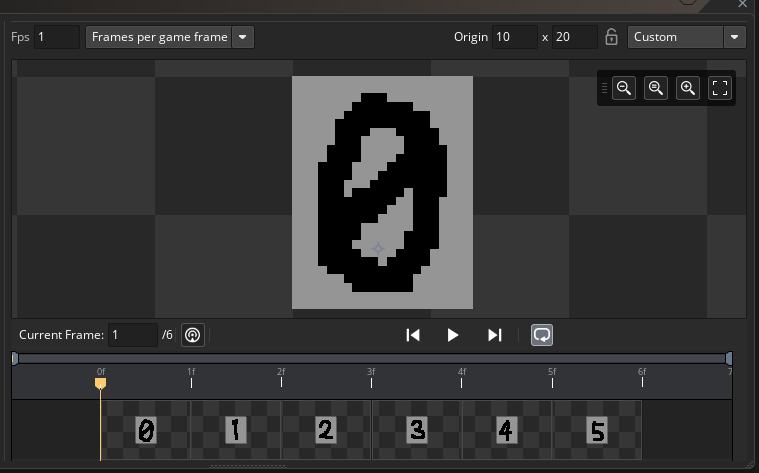Viewport: 759px width, 473px height.
Task: Select the frame thumbnail showing digit 3
Action: [x=417, y=430]
